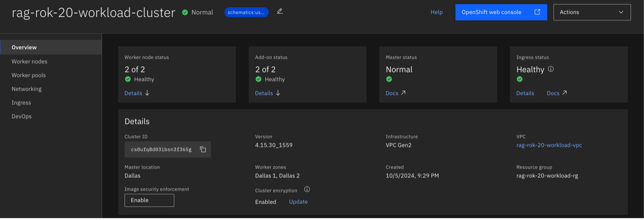Click the green Normal status checkmark by cluster name
This screenshot has width=644, height=220.
tap(185, 12)
